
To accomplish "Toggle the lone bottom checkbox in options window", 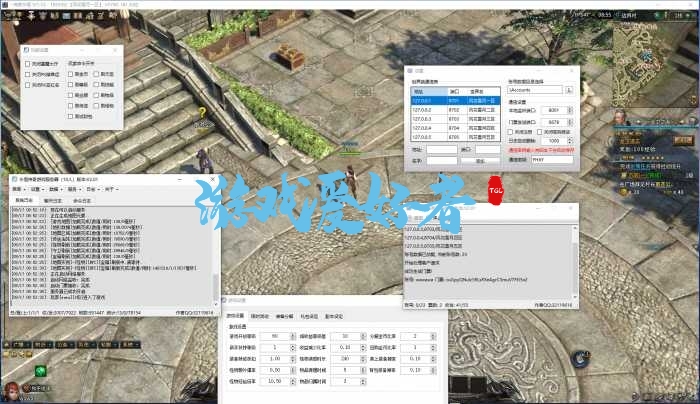I will (x=71, y=116).
